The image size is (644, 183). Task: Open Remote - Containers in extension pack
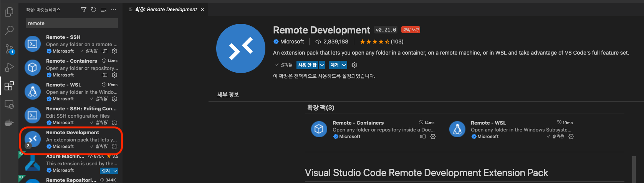[x=373, y=130]
